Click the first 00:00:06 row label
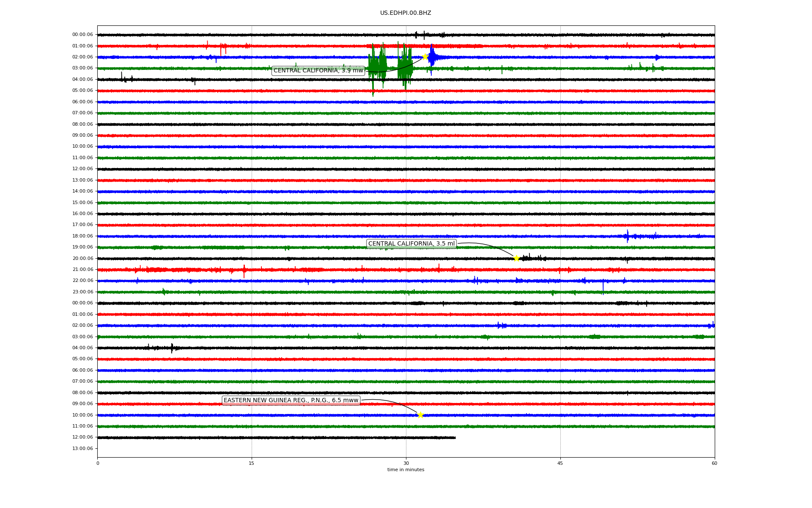 click(82, 35)
